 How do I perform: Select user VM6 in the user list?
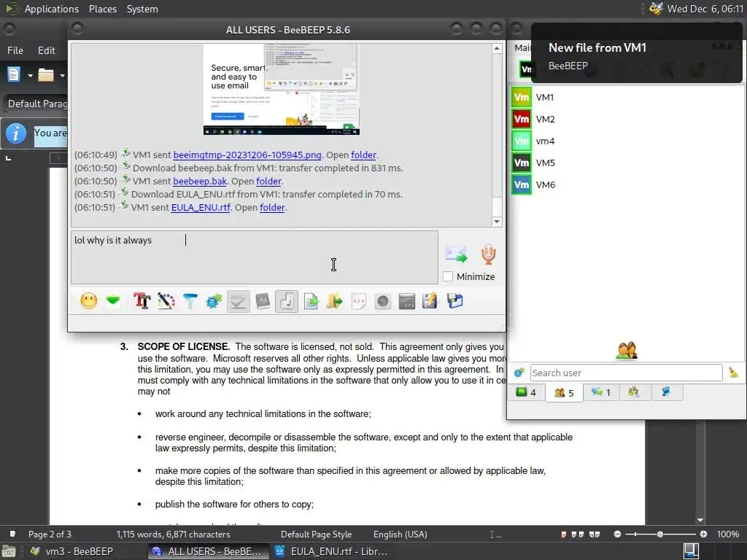pyautogui.click(x=626, y=184)
